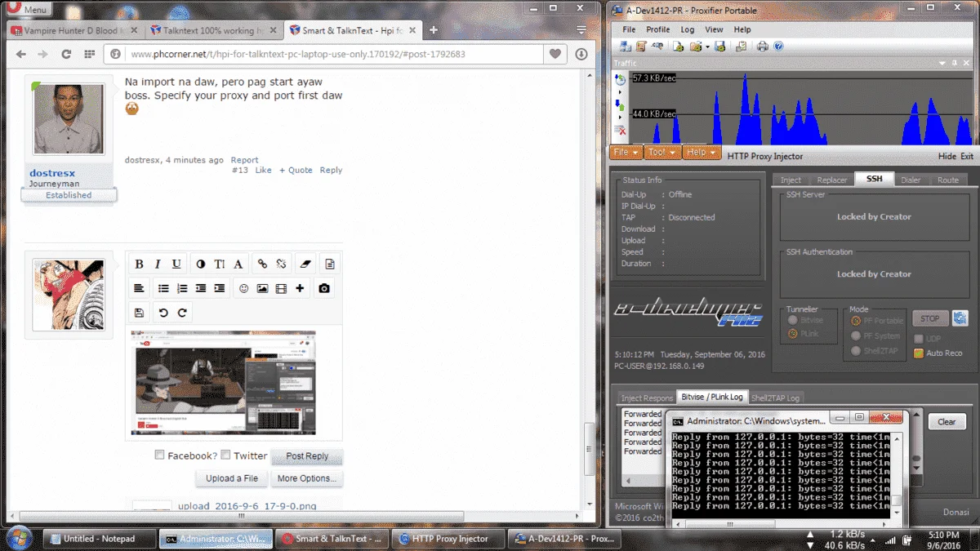The width and height of the screenshot is (980, 551).
Task: Open the smilies picker
Action: (x=243, y=288)
